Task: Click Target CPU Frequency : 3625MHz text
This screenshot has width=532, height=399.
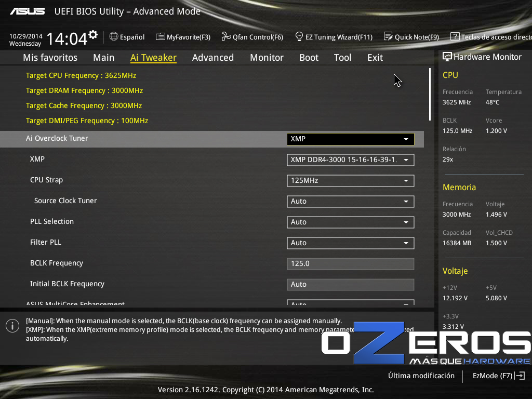Action: 81,75
